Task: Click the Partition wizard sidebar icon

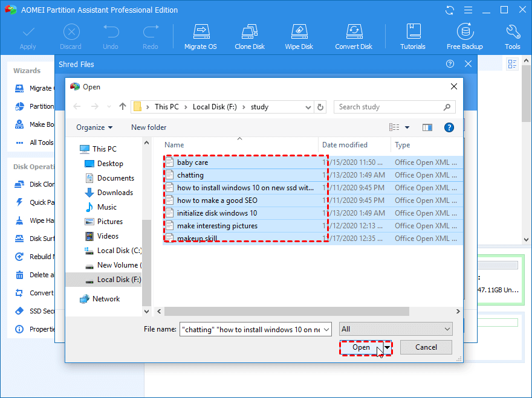Action: 19,106
